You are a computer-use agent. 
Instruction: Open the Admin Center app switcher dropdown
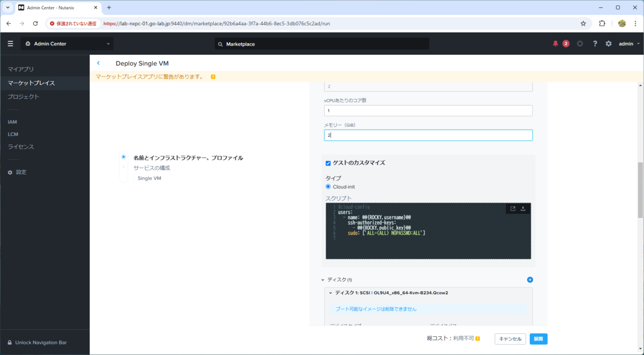(67, 44)
